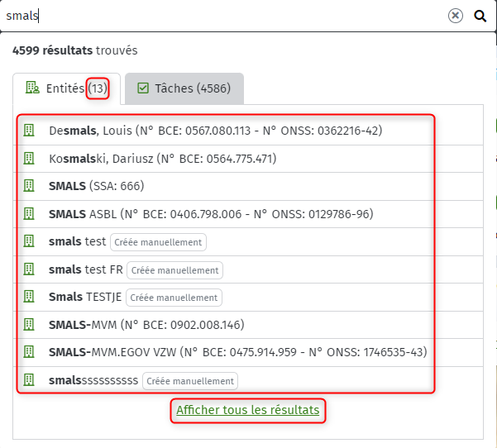Image resolution: width=497 pixels, height=448 pixels.
Task: Click building icon next to SMALS (SSA: 666)
Action: [x=29, y=186]
